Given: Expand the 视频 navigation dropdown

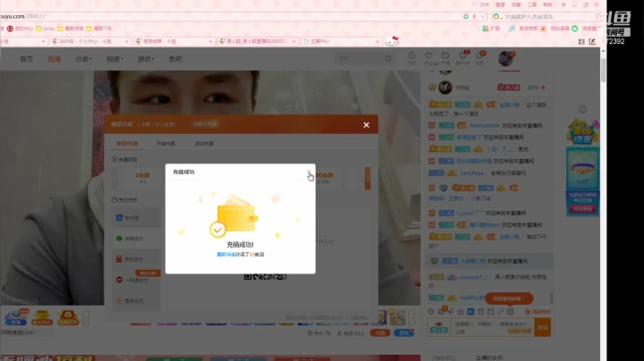Looking at the screenshot, I should tap(114, 59).
